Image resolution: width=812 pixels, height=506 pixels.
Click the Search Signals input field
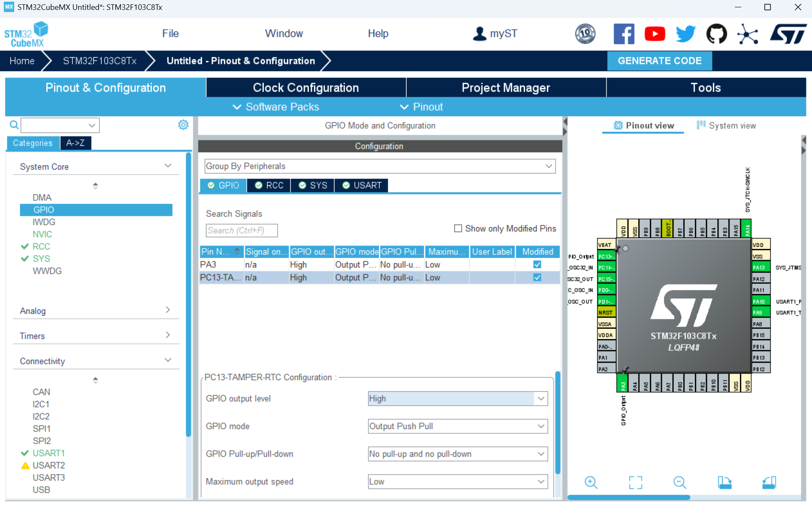click(x=241, y=230)
